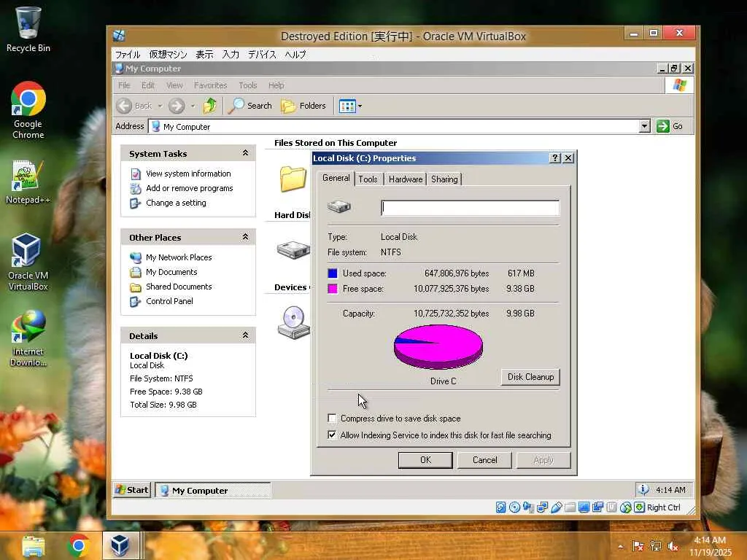This screenshot has width=747, height=560.
Task: Open Forward button history dropdown arrow
Action: click(193, 106)
